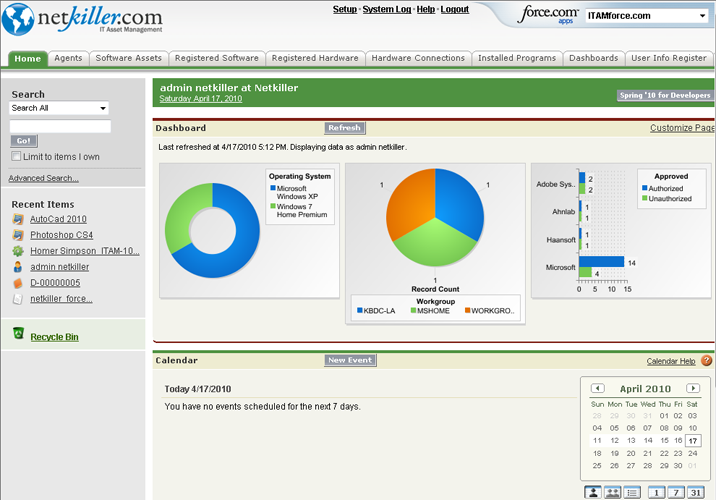Switch to Hardware Connections tab
This screenshot has height=500, width=716.
pos(418,58)
